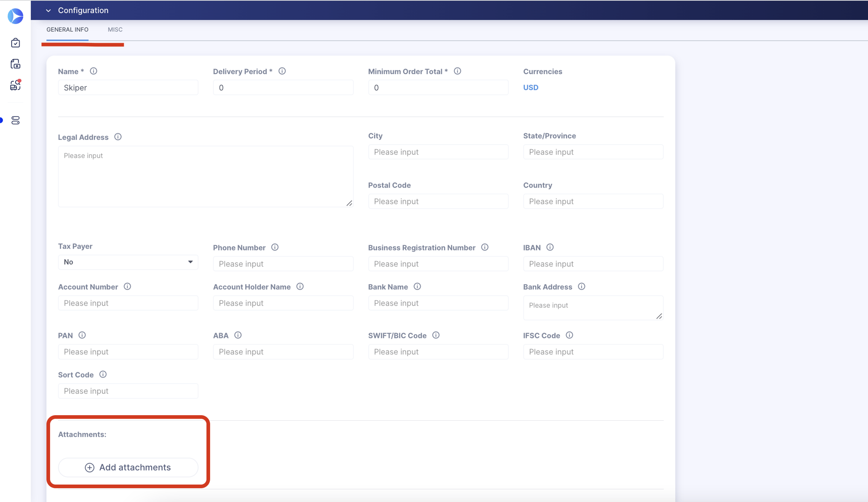Click the Add attachments button
This screenshot has height=502, width=868.
(x=128, y=467)
